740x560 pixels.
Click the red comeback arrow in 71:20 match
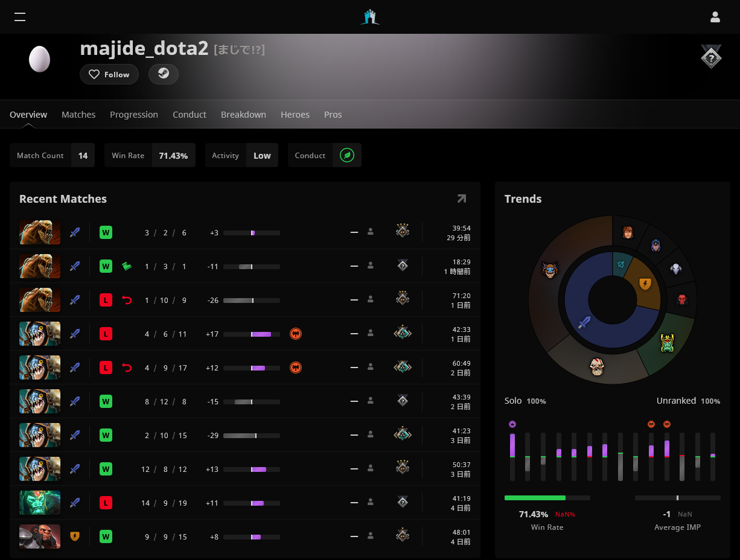pos(127,300)
